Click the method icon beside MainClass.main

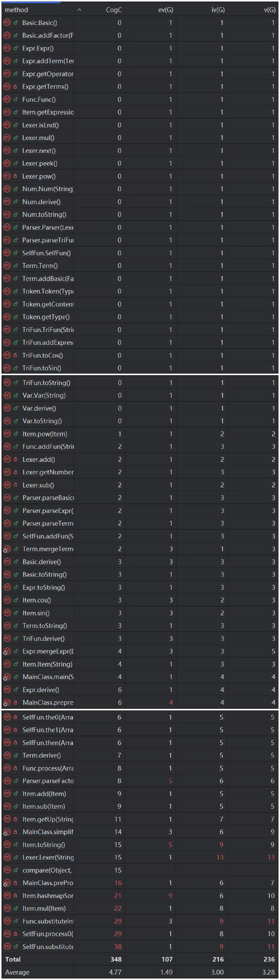click(7, 677)
